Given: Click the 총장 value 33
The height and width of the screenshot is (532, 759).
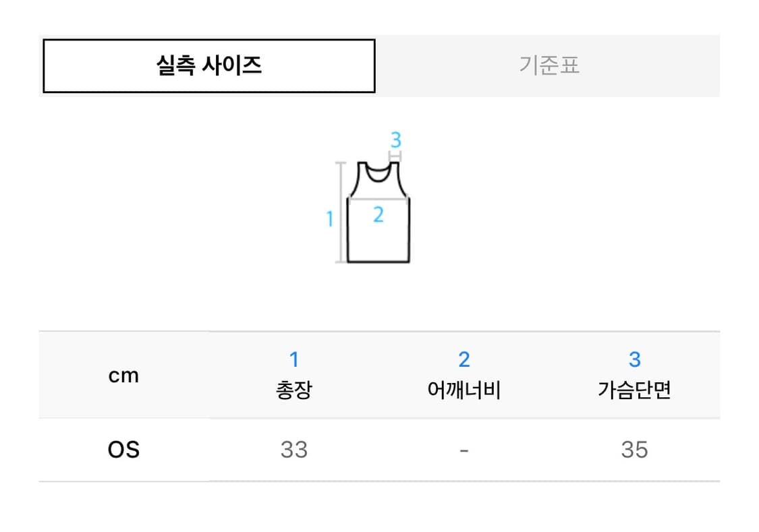Looking at the screenshot, I should pos(294,449).
